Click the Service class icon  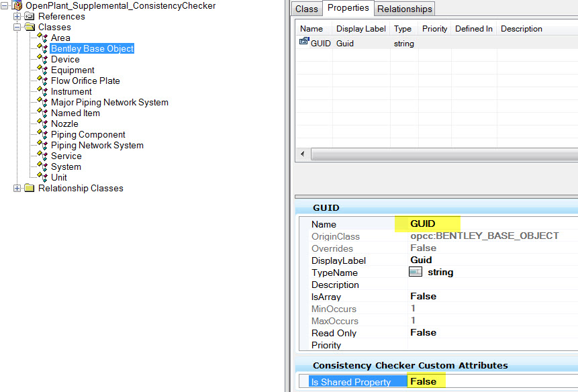click(x=42, y=156)
